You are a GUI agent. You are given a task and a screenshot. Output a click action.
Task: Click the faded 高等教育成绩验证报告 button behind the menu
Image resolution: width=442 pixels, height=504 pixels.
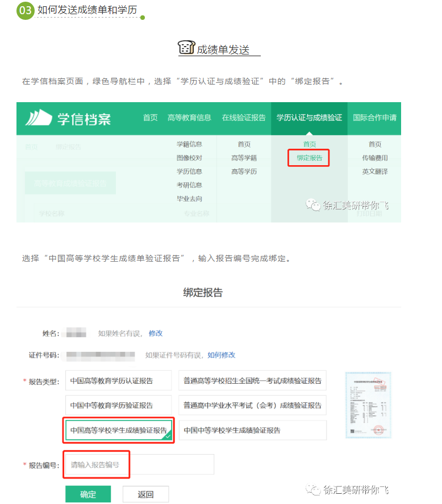[70, 183]
